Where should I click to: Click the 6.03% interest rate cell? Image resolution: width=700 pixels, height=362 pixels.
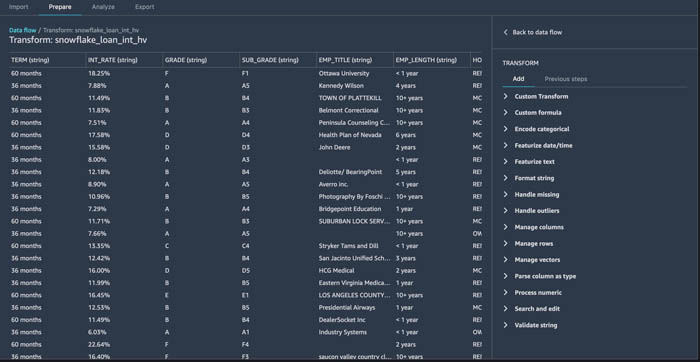tap(98, 332)
